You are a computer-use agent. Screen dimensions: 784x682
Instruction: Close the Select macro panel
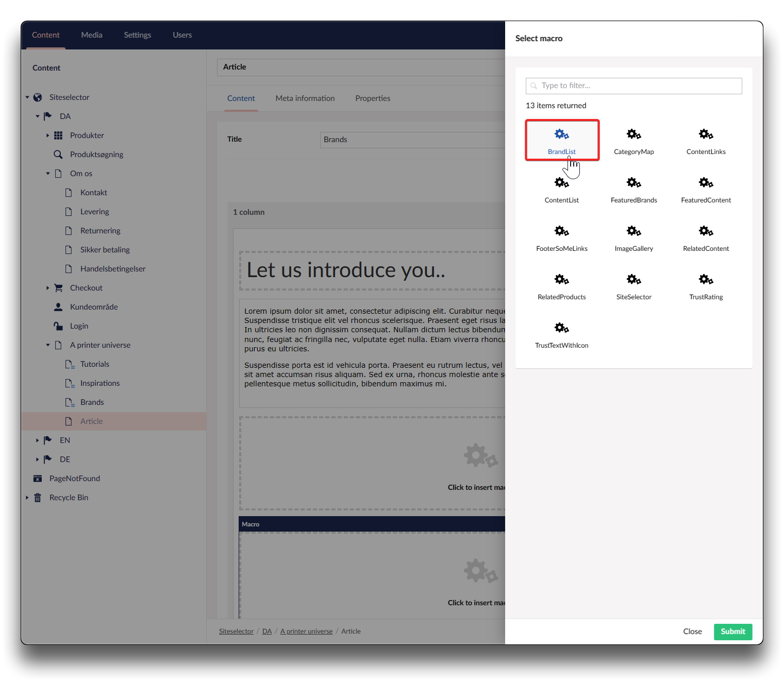pos(692,632)
